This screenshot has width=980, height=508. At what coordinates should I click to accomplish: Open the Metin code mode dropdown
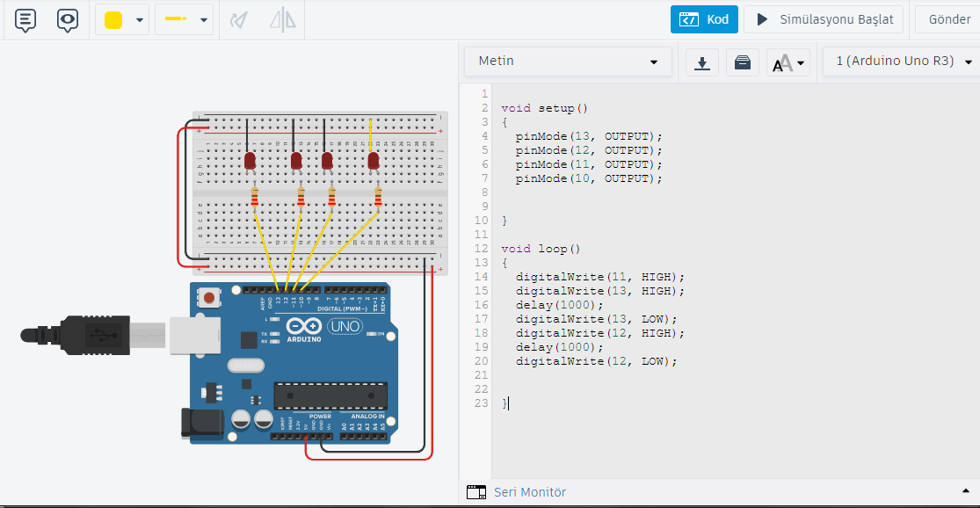[x=568, y=62]
